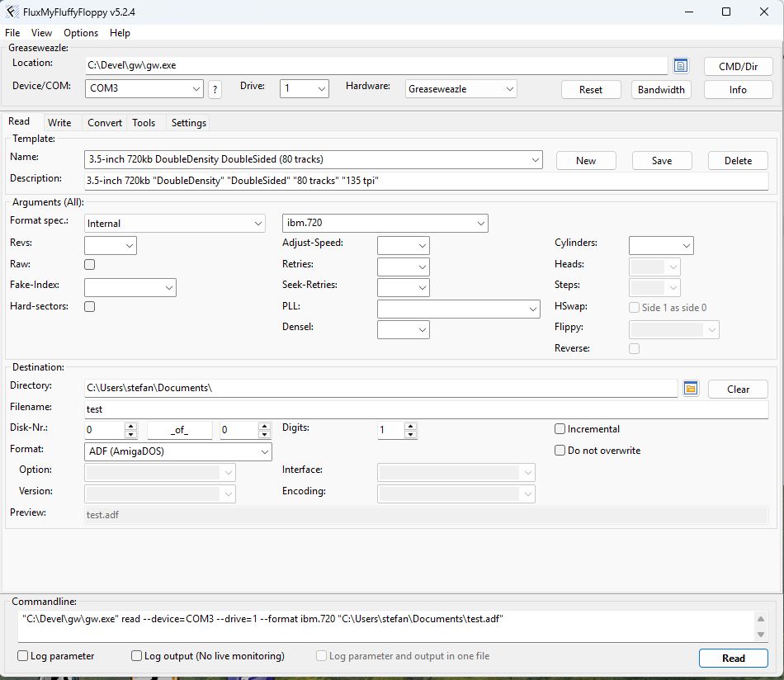Open the View menu
784x680 pixels.
(x=41, y=33)
